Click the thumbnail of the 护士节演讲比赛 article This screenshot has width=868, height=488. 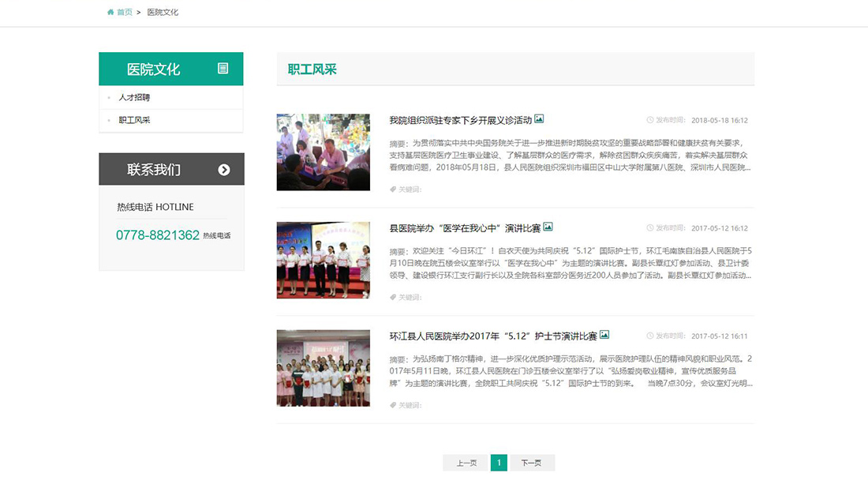tap(323, 368)
